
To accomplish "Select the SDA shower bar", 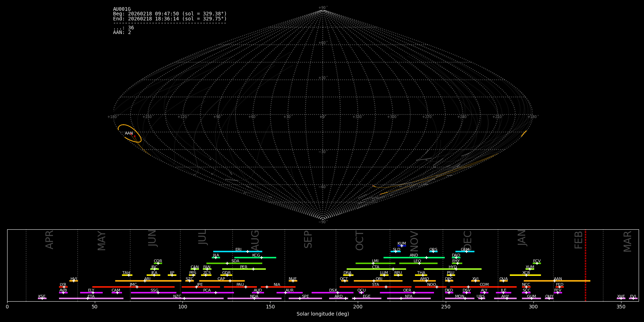I will point(234,263).
